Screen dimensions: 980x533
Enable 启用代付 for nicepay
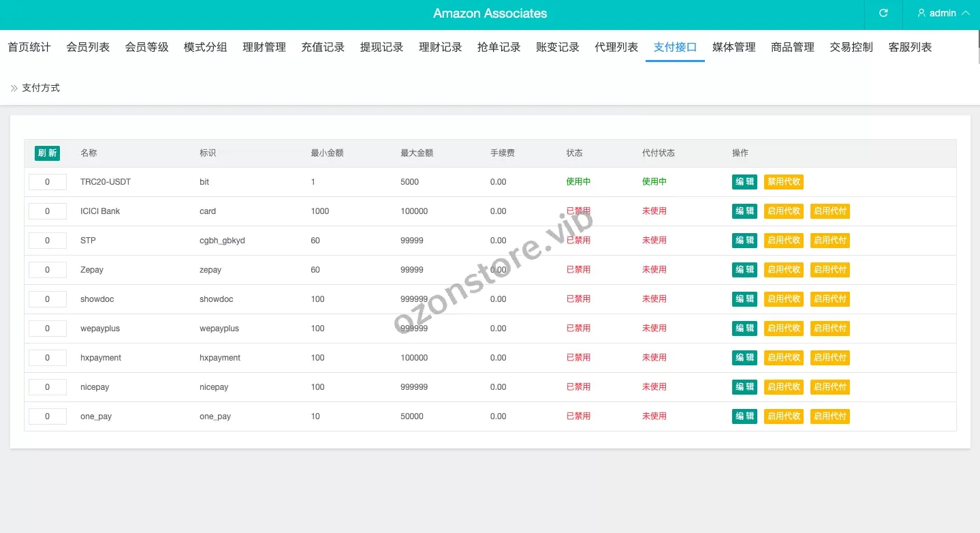829,387
